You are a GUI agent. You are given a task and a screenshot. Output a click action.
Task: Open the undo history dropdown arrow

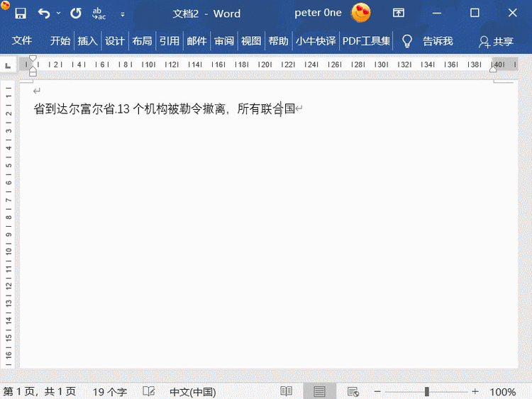tap(58, 13)
